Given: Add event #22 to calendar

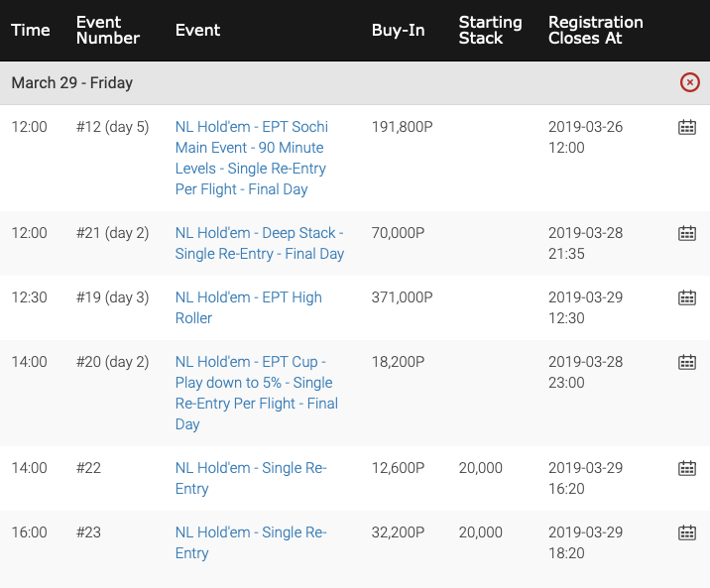Looking at the screenshot, I should pyautogui.click(x=687, y=468).
